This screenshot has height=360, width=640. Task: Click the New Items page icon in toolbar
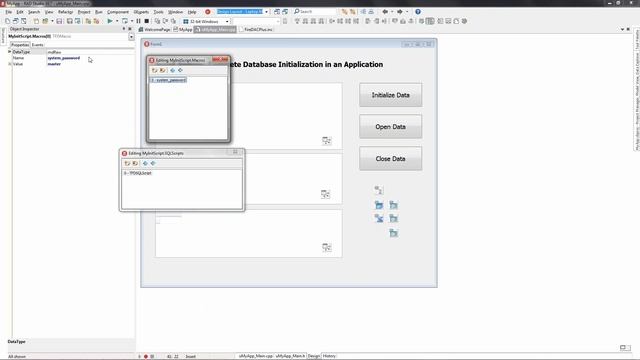[x=7, y=21]
